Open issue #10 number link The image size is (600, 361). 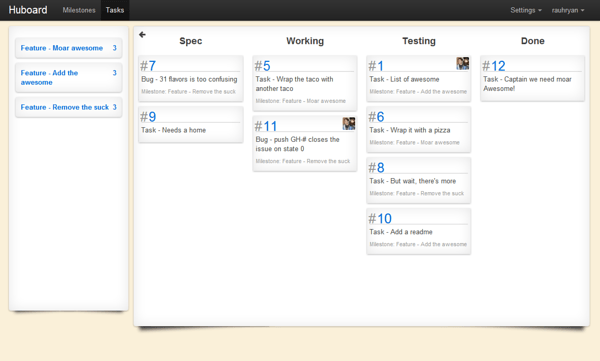[x=380, y=219]
